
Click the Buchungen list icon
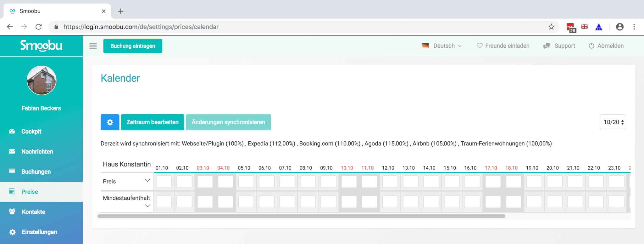[12, 171]
